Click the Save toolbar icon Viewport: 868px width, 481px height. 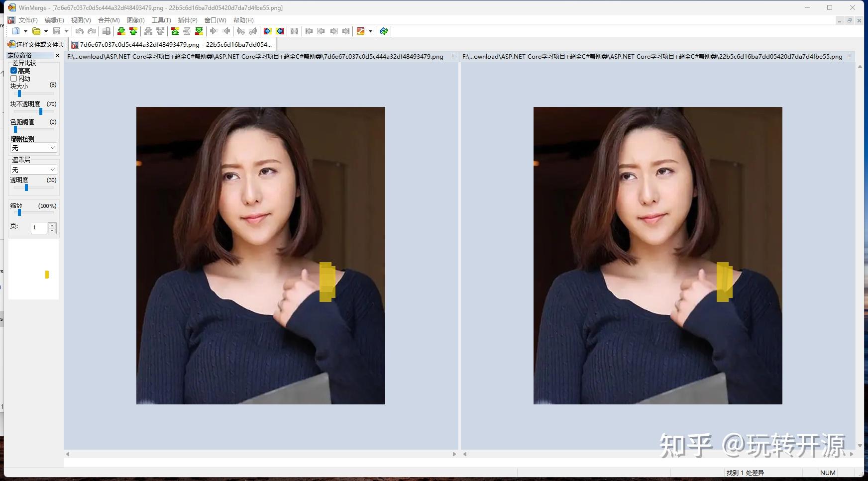pyautogui.click(x=57, y=31)
